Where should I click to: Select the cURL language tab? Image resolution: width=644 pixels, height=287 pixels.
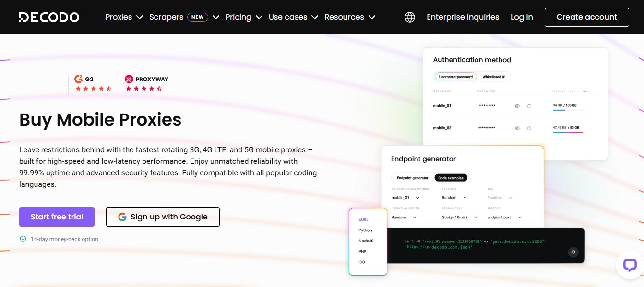point(363,220)
